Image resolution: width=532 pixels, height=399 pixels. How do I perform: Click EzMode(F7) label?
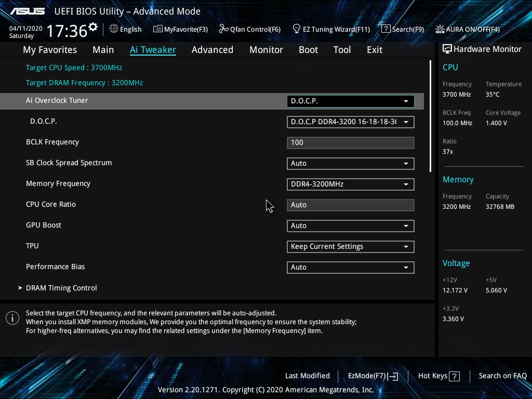pos(367,376)
